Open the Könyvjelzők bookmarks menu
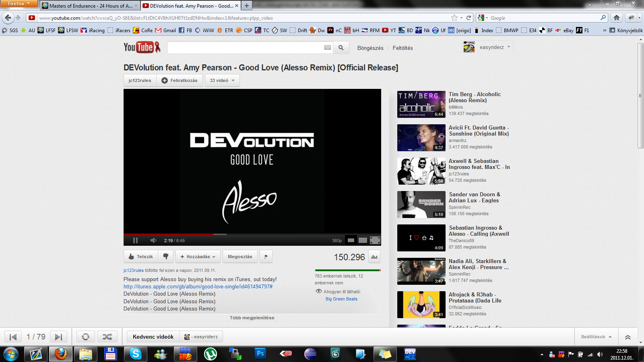Screen dimensions: 644x362 click(626, 30)
